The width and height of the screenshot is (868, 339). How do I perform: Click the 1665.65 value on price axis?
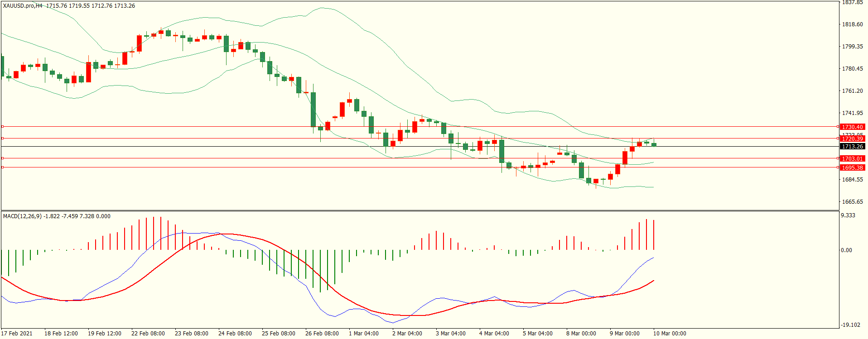click(852, 202)
